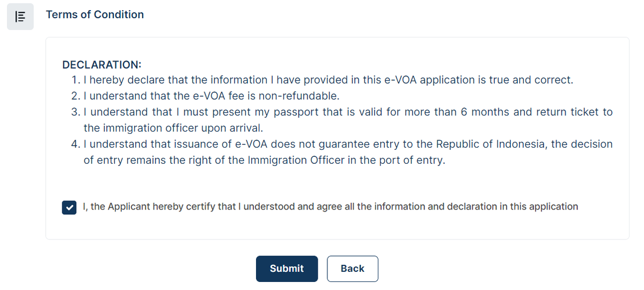Click the declaration about presenting a valid passport

(x=348, y=120)
